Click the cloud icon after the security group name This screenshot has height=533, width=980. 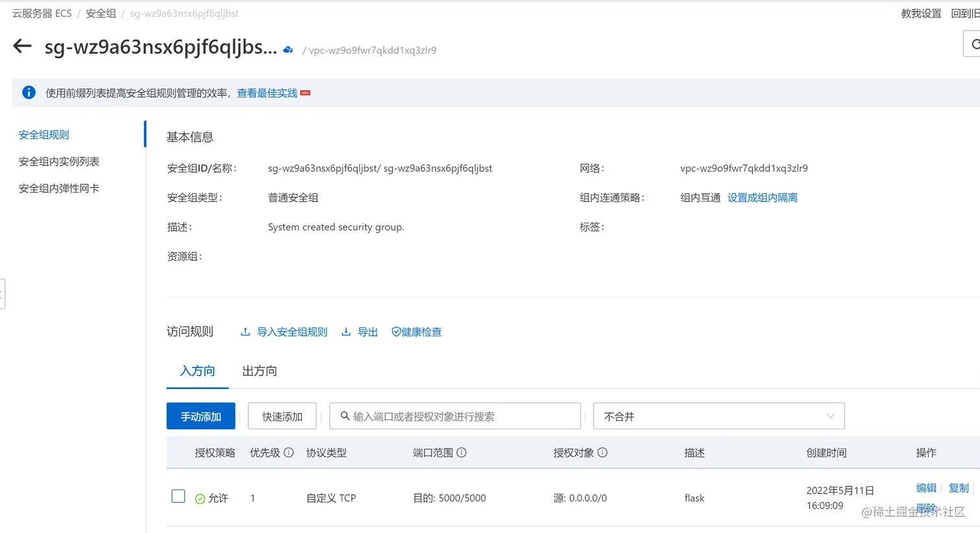(x=288, y=49)
